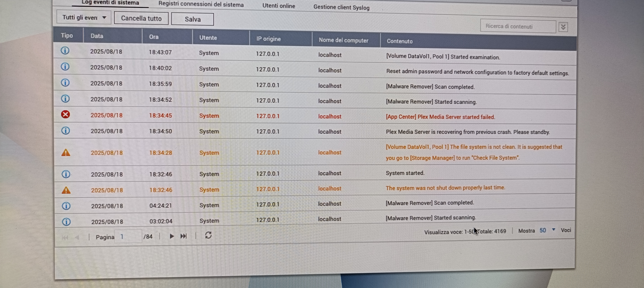Go to the next page of logs
Image resolution: width=644 pixels, height=288 pixels.
click(171, 236)
